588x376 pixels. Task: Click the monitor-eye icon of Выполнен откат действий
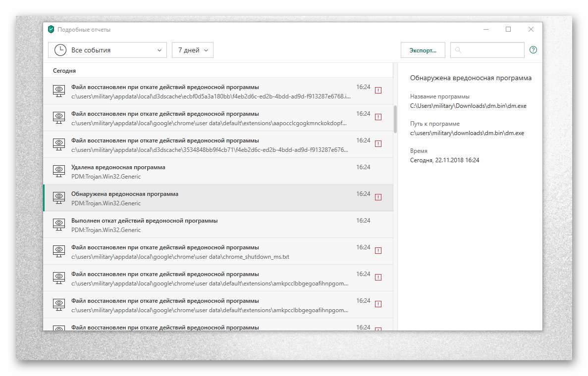click(59, 225)
